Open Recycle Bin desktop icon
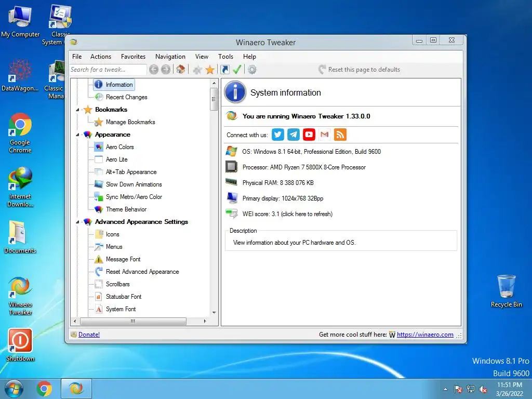The width and height of the screenshot is (532, 399). click(x=506, y=291)
